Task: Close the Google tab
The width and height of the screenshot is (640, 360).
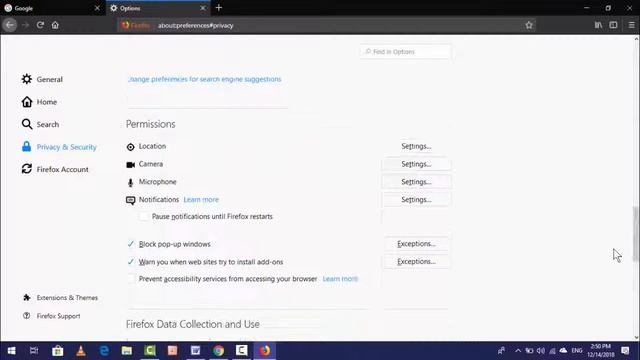Action: click(x=97, y=8)
